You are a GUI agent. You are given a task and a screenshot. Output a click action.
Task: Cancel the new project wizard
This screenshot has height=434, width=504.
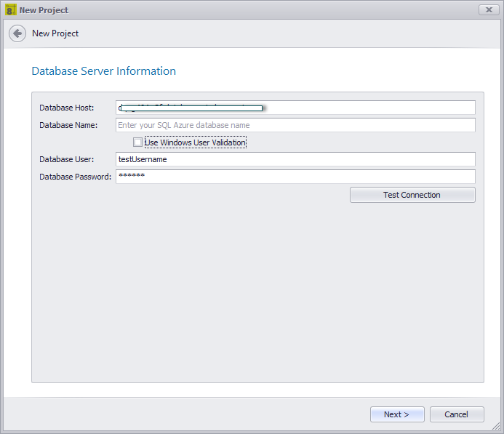point(456,414)
